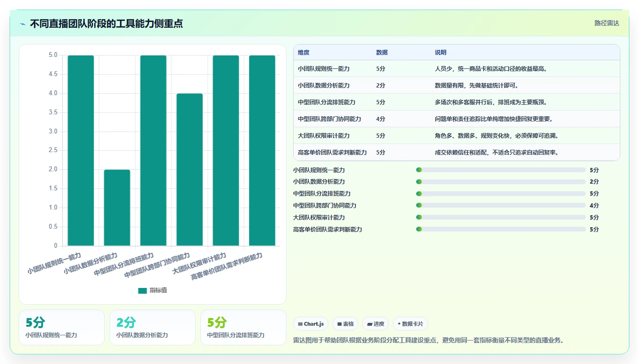Viewport: 639px width, 364px height.
Task: Click the Chart.js chip
Action: click(x=311, y=324)
